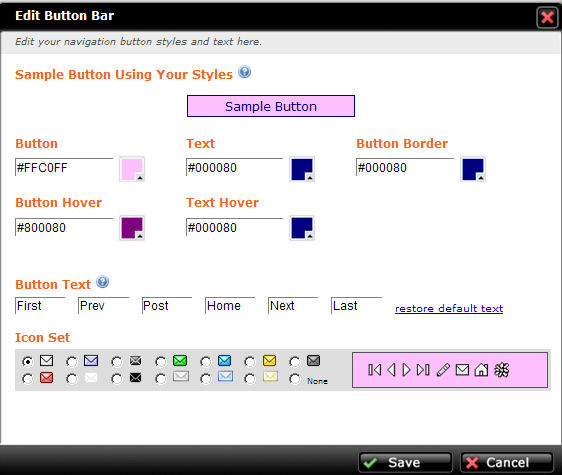Open the Button Hover purple color picker

point(132,228)
